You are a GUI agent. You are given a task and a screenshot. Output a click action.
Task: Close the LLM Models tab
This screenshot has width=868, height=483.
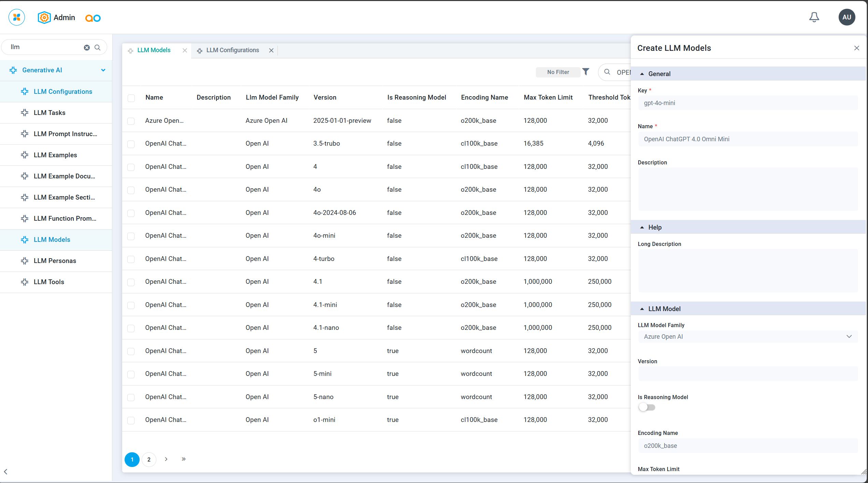185,50
